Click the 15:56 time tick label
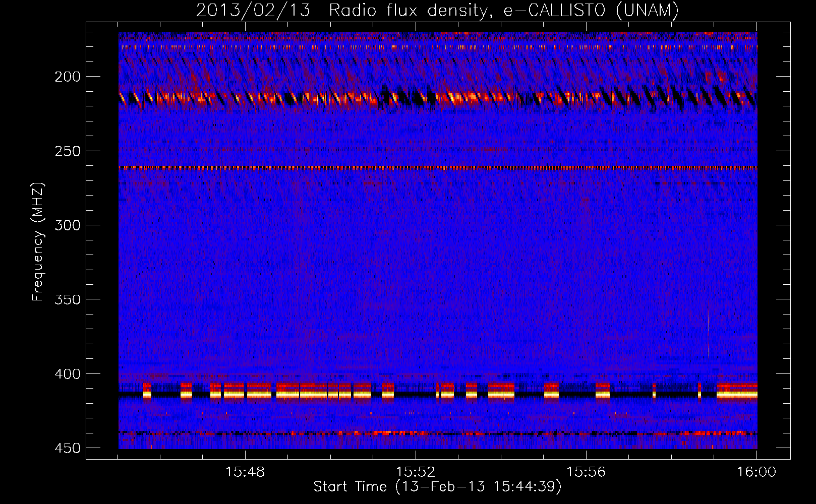Screen dimensions: 816x504 point(586,472)
